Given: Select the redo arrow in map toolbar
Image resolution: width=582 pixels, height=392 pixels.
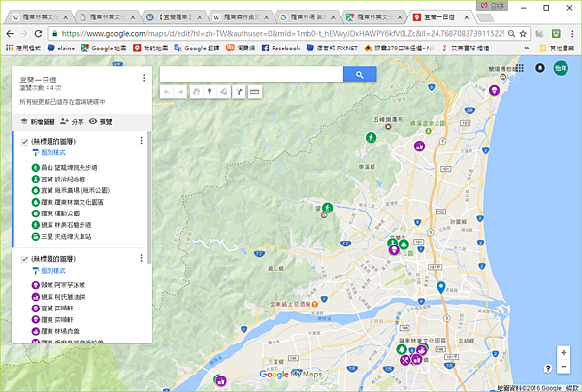Looking at the screenshot, I should coord(180,92).
